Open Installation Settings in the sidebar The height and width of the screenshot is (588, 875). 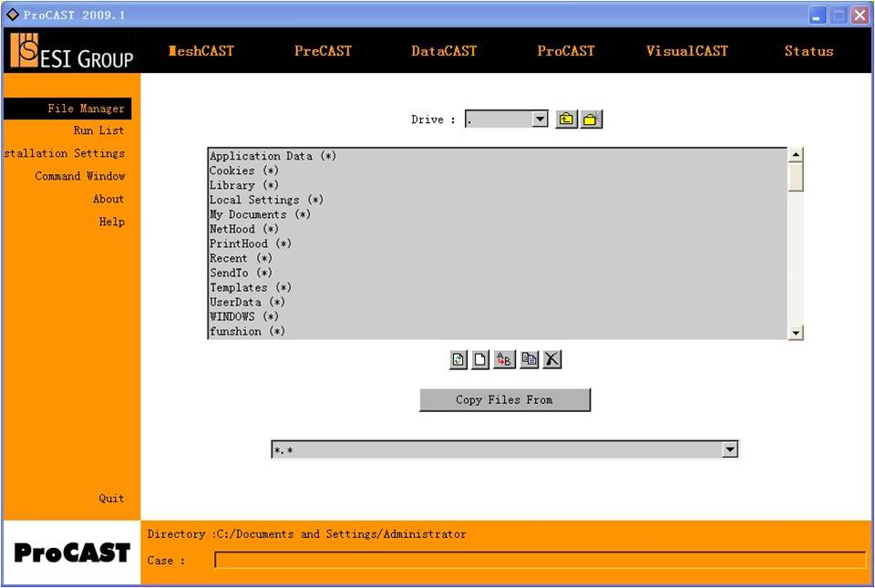pos(64,153)
